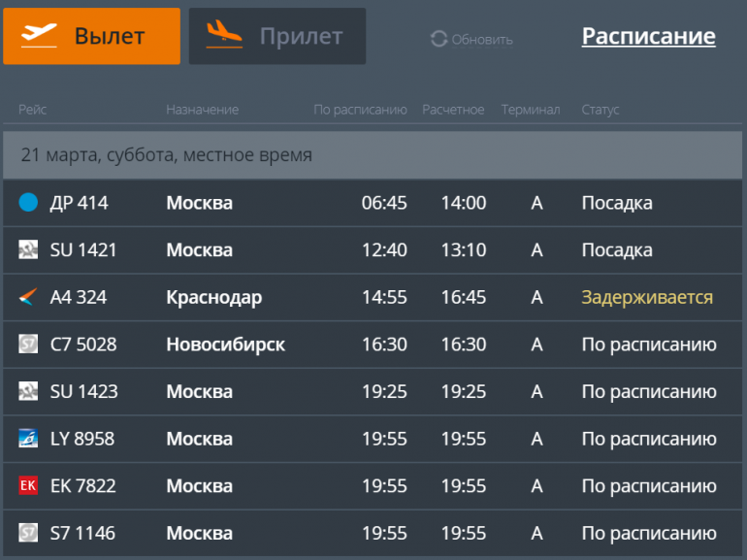Click the Задерживается status of flight A4 324
Image resolution: width=747 pixels, height=560 pixels.
coord(647,297)
